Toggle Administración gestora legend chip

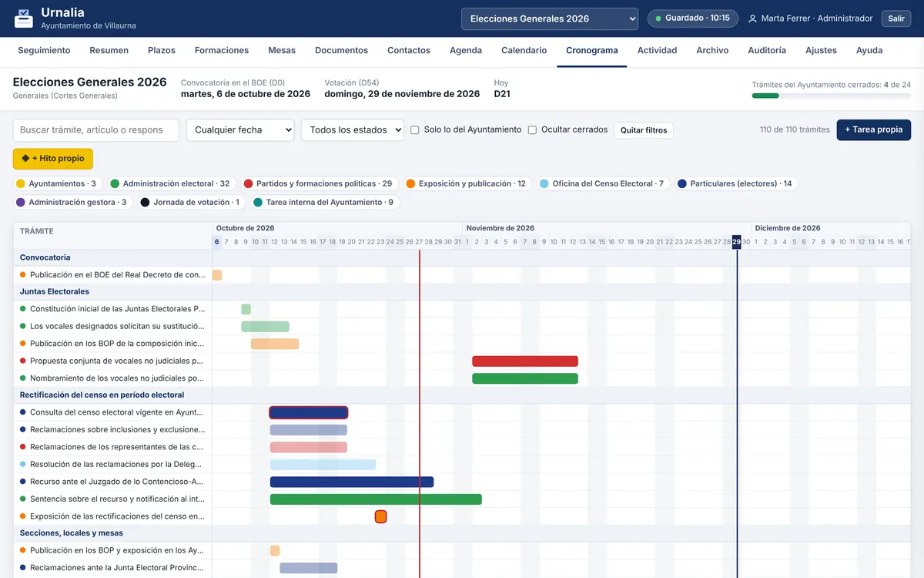tap(72, 203)
